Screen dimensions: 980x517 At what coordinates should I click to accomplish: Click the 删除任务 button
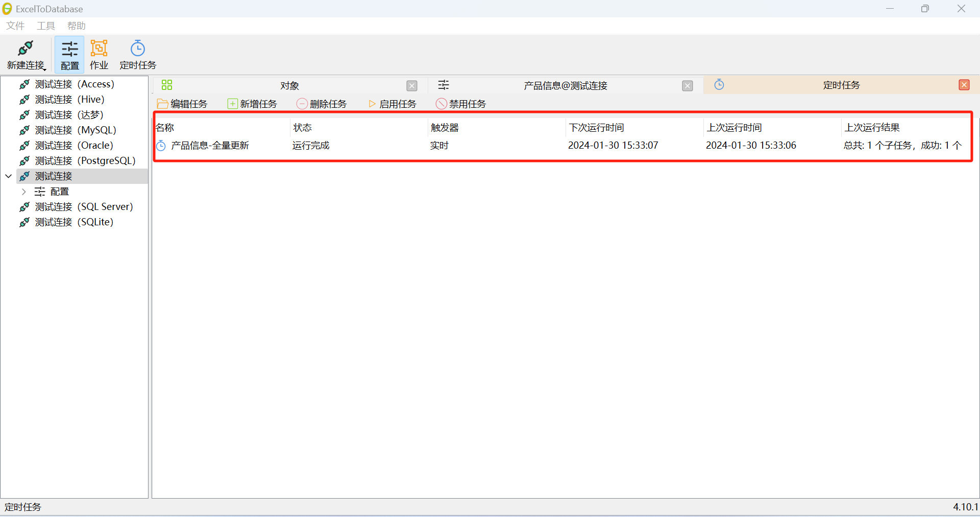click(x=322, y=104)
